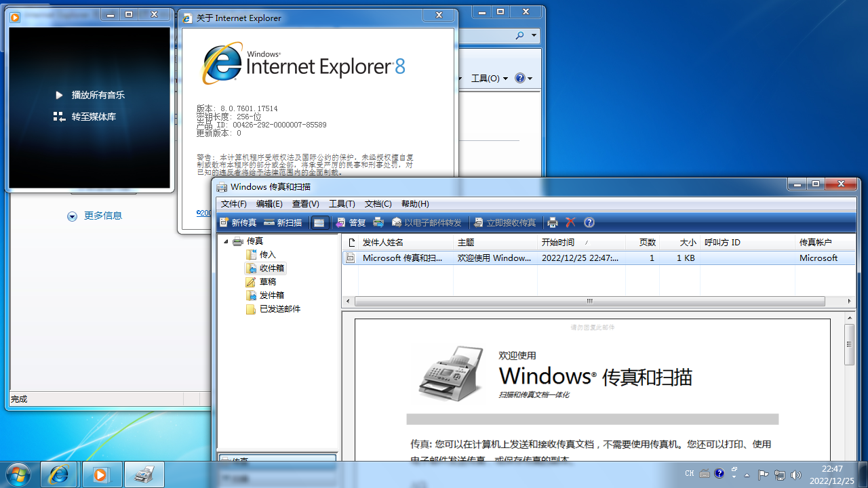This screenshot has height=488, width=868.
Task: Click the Fax and Scan window title icon
Action: tap(222, 187)
